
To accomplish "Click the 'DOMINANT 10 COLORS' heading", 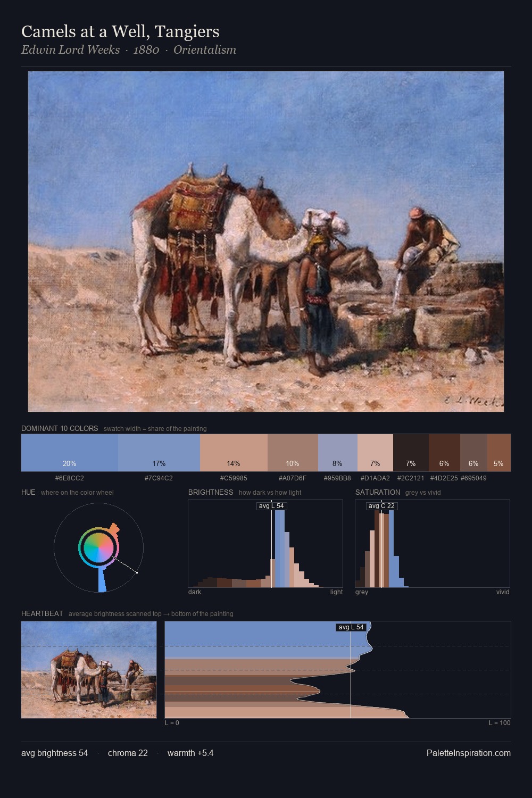I will click(60, 428).
